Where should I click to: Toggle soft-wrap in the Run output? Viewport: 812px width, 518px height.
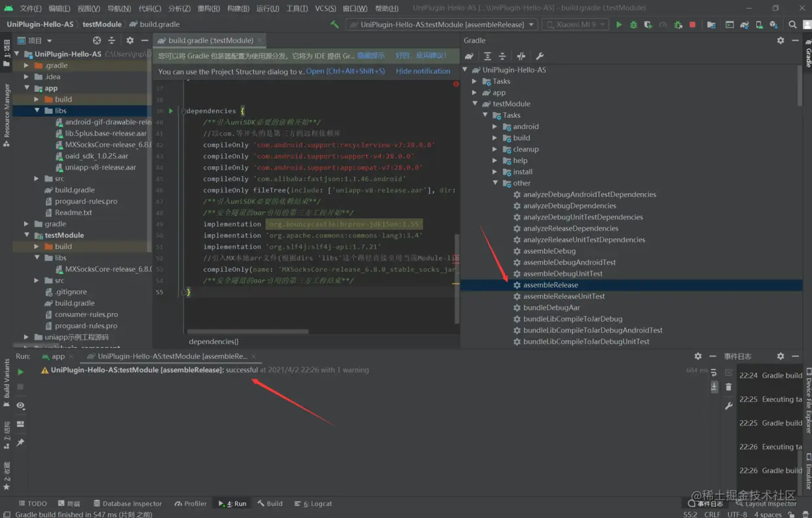[714, 373]
